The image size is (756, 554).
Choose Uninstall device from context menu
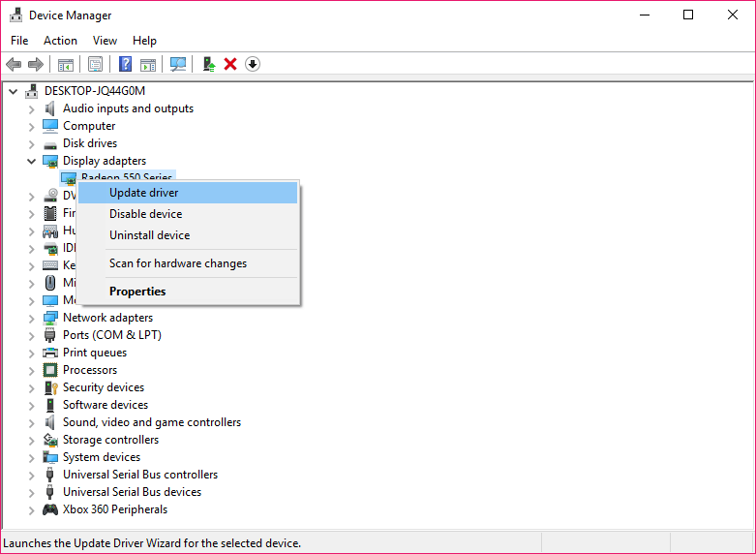[188, 235]
